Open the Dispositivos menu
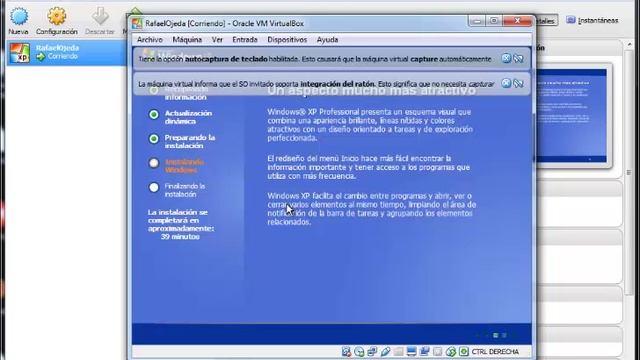The height and width of the screenshot is (360, 640). point(287,40)
